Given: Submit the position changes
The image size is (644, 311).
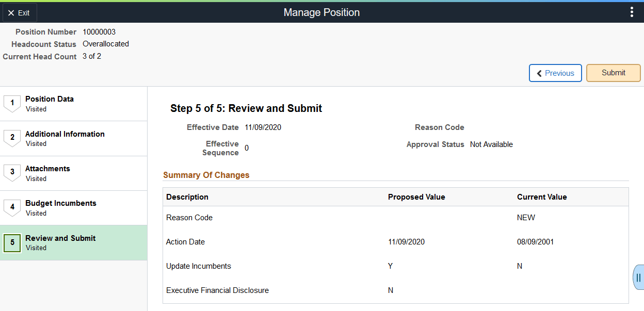Looking at the screenshot, I should coord(613,73).
